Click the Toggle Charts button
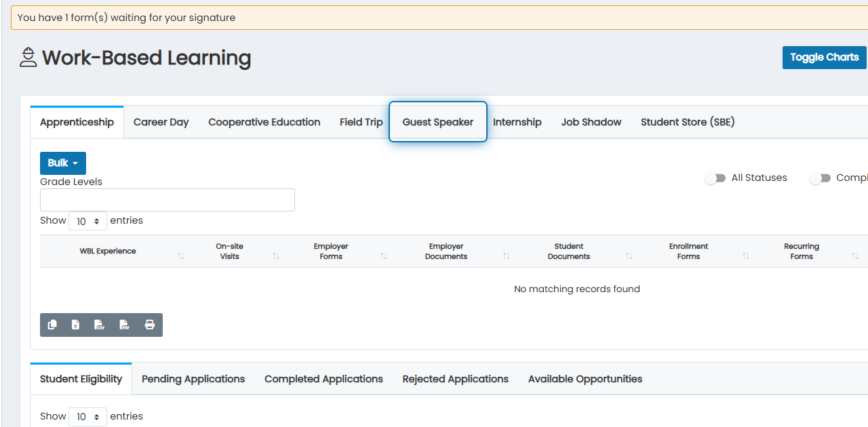 [x=825, y=58]
